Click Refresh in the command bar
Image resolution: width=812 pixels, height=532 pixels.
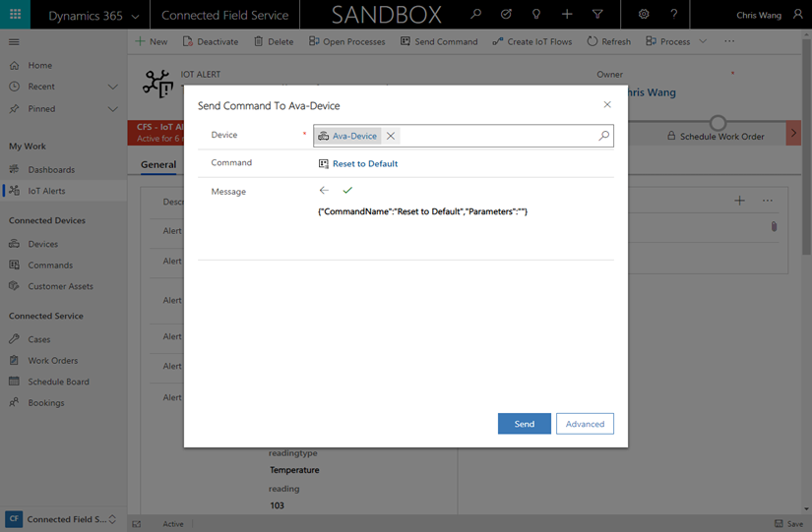(609, 41)
